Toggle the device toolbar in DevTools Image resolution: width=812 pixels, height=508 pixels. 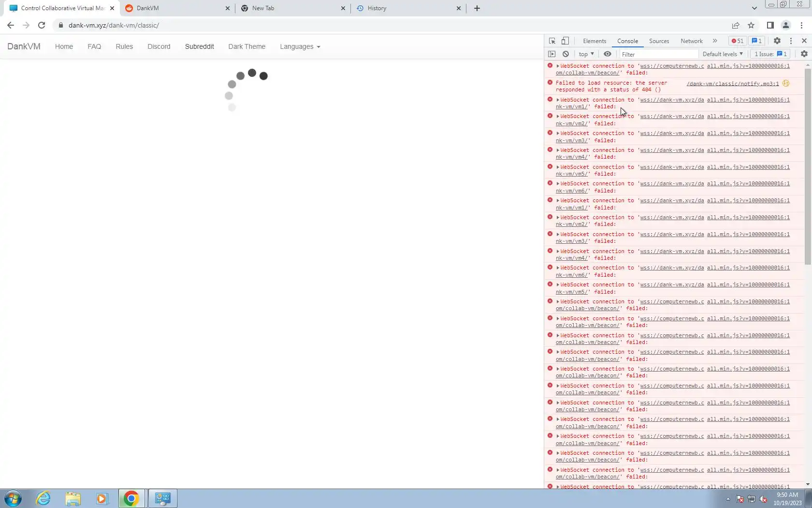[x=565, y=41]
